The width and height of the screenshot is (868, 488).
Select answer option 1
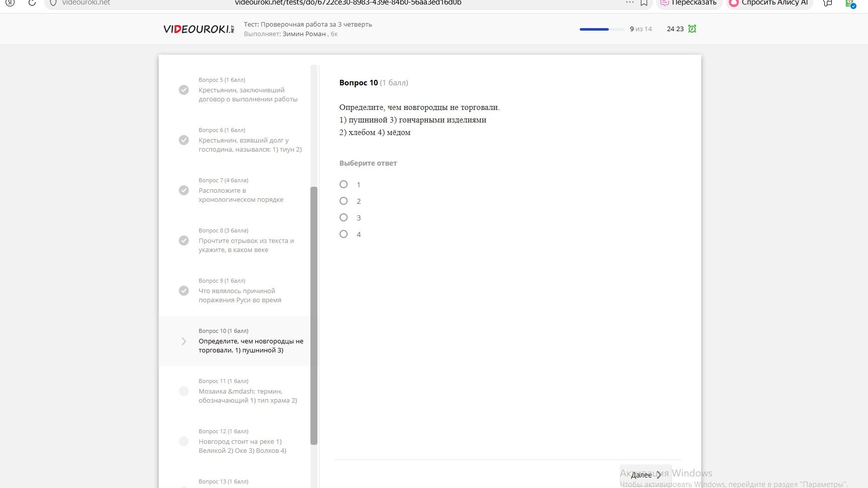pyautogui.click(x=344, y=184)
